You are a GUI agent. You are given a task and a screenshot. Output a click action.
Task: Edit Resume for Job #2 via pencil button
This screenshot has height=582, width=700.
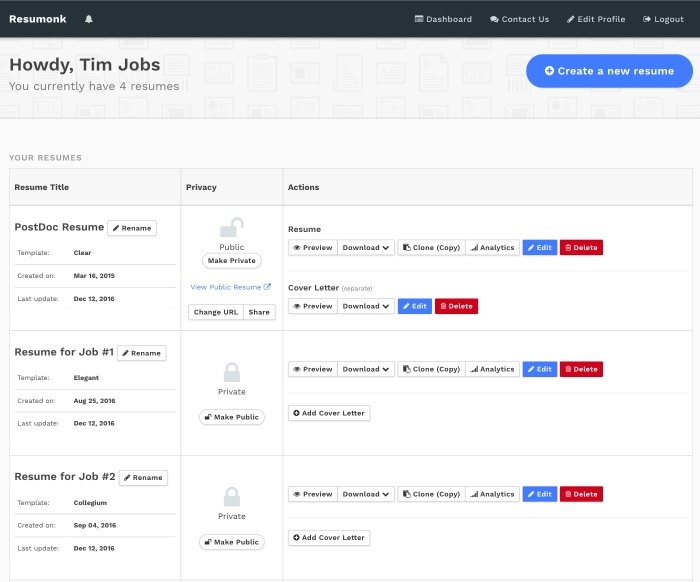(540, 494)
